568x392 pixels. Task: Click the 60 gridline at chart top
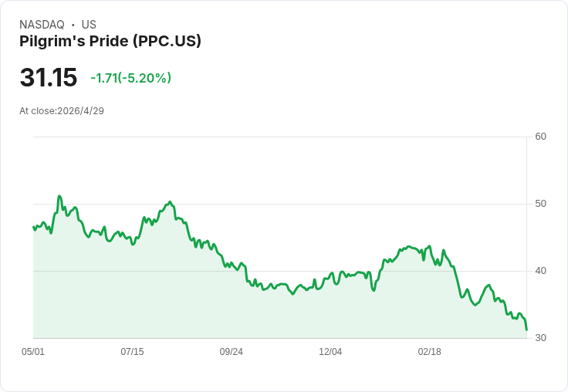click(278, 137)
